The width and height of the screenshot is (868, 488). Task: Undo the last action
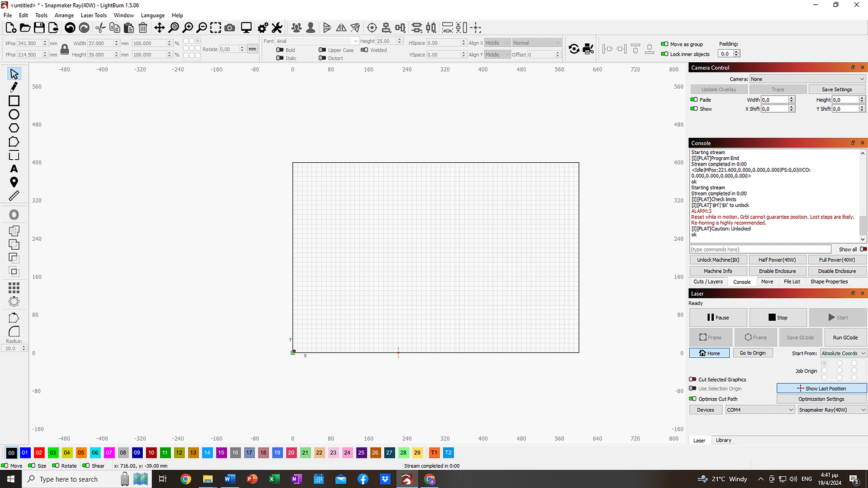click(x=69, y=28)
